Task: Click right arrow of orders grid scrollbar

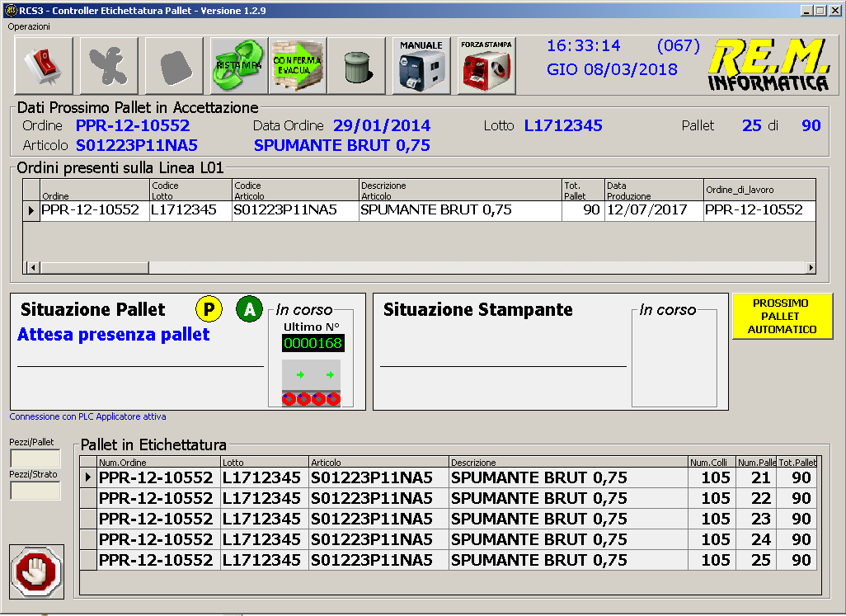Action: (811, 268)
